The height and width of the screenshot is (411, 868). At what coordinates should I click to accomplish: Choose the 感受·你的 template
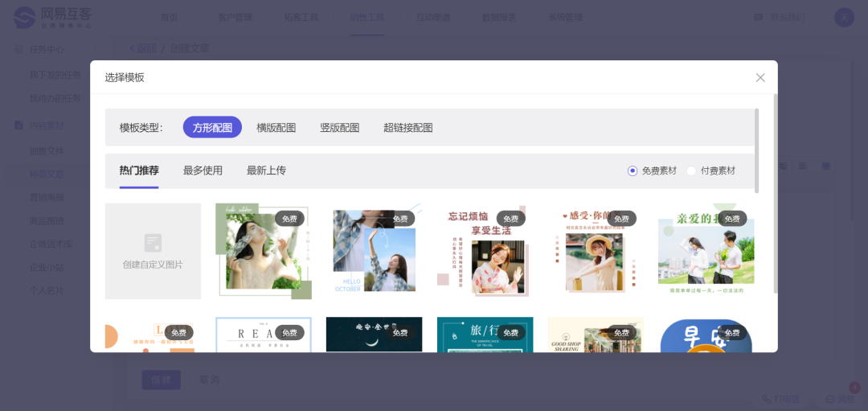(596, 251)
